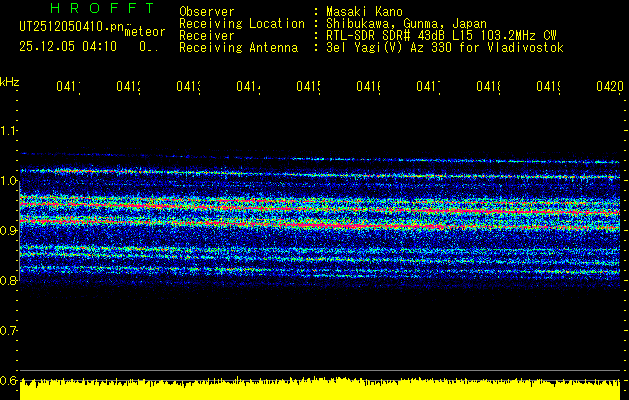Click the first 041 time axis marker
Viewport: 629px width, 400px height.
pyautogui.click(x=68, y=87)
